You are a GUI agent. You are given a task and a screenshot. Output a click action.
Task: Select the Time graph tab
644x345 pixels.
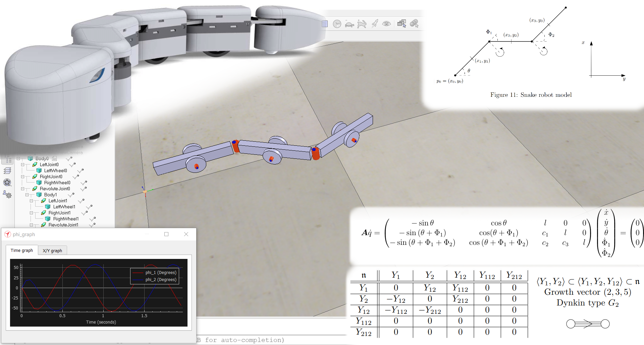coord(22,250)
